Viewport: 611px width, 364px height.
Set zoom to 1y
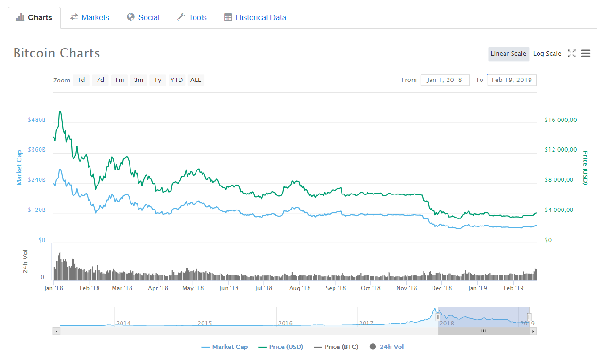(x=158, y=80)
